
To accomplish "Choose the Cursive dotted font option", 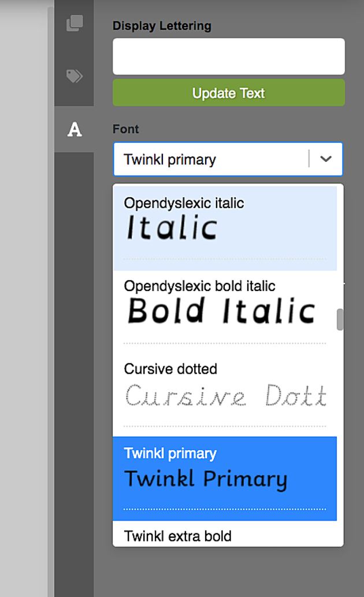I will [225, 395].
